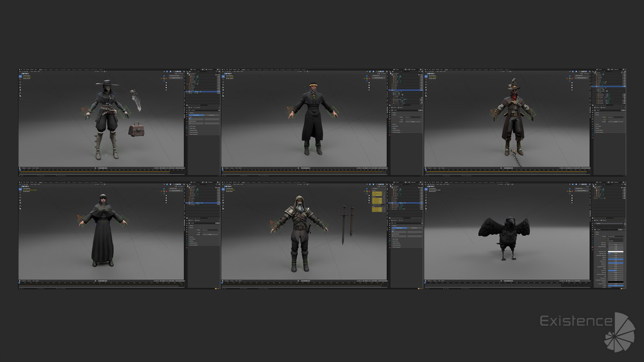Select Move tool in plague doctor window
The width and height of the screenshot is (644, 362).
click(20, 82)
